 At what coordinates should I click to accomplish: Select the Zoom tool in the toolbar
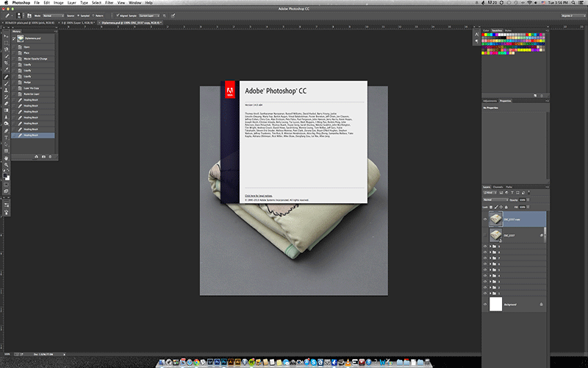pos(7,164)
